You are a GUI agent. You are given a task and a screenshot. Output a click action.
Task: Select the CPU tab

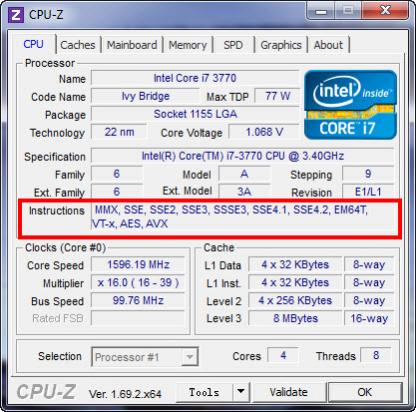(x=33, y=44)
